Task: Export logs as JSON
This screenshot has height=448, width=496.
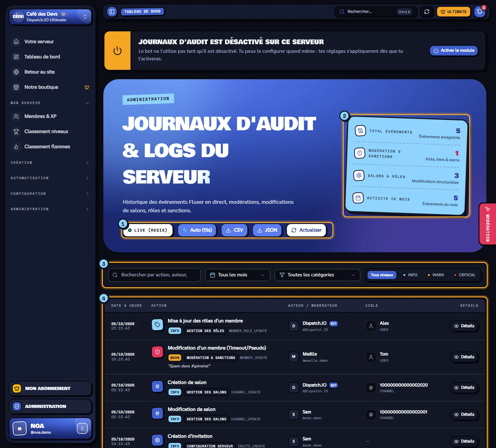Action: [267, 230]
